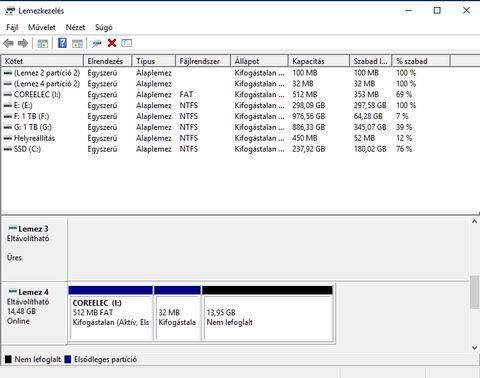480x378 pixels.
Task: Click the drive icon of Helyreállítás row
Action: point(8,138)
